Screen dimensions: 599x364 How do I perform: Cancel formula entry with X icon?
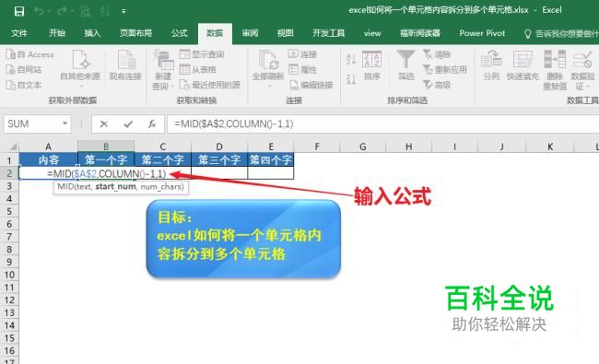(103, 123)
